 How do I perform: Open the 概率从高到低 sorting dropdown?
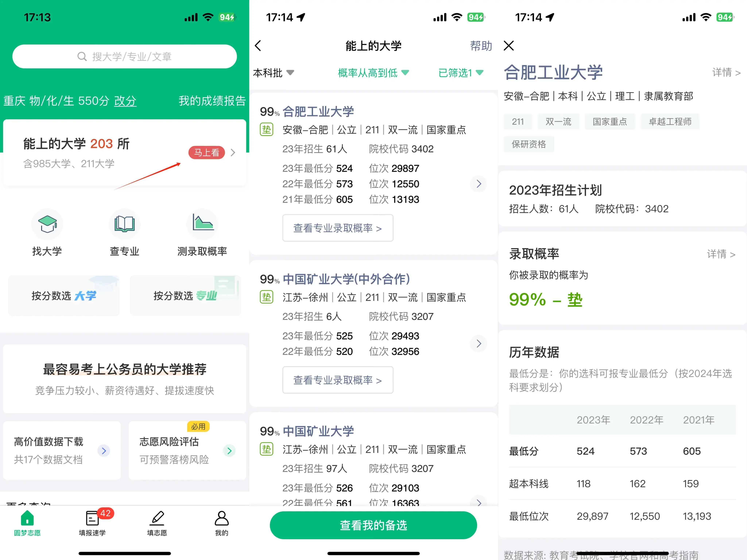point(373,73)
